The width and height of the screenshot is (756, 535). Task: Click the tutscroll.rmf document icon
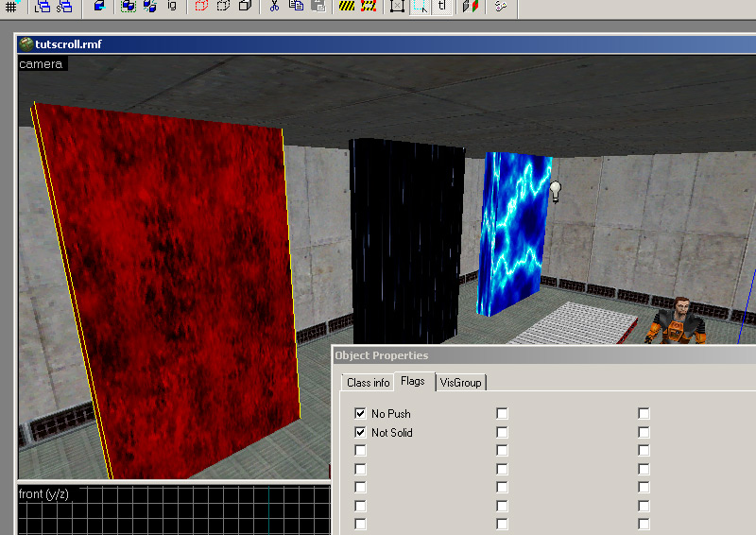[26, 43]
